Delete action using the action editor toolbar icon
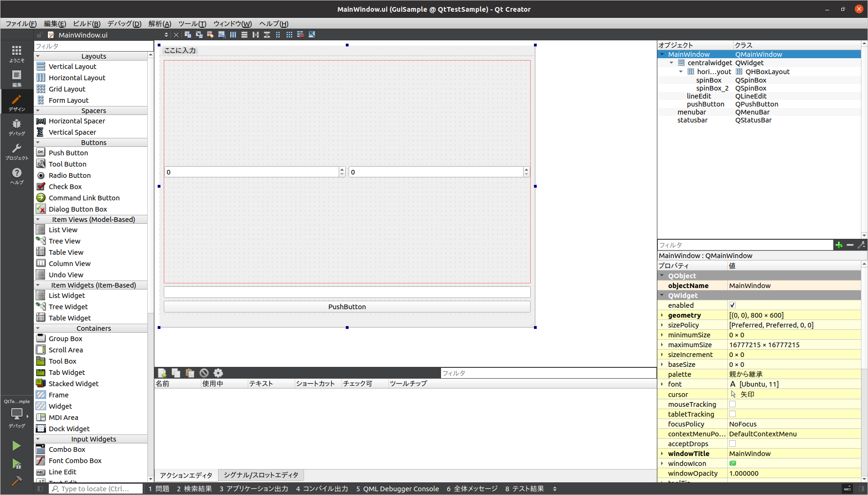Image resolution: width=868 pixels, height=495 pixels. (204, 373)
